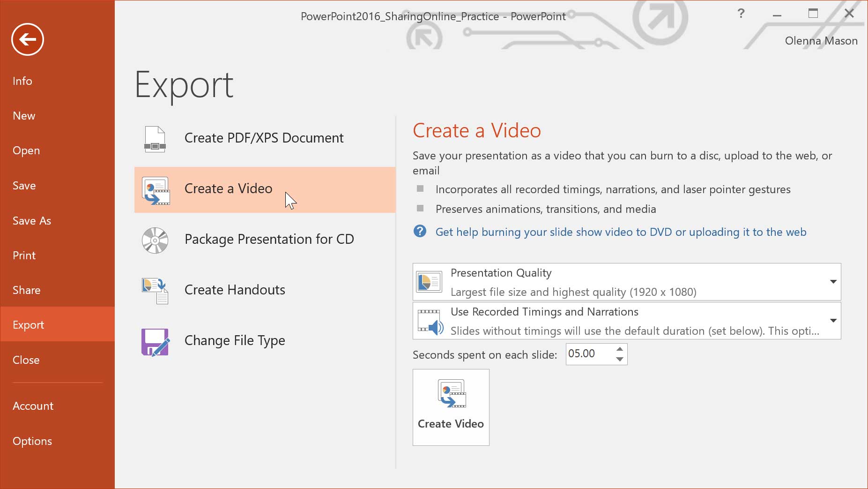Click the back arrow to leave Backstage view
Image resolution: width=868 pixels, height=489 pixels.
coord(27,39)
